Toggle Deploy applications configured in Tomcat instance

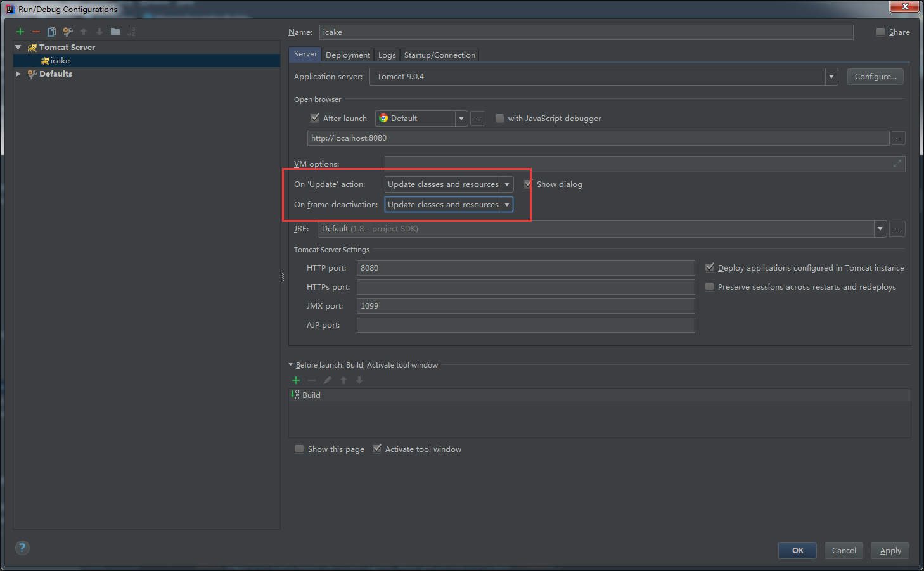tap(710, 267)
